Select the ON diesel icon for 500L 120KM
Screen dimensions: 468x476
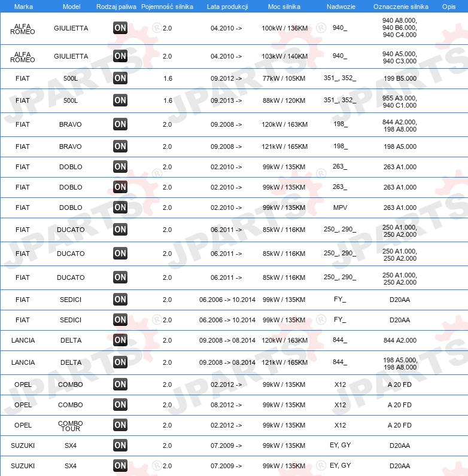click(120, 100)
